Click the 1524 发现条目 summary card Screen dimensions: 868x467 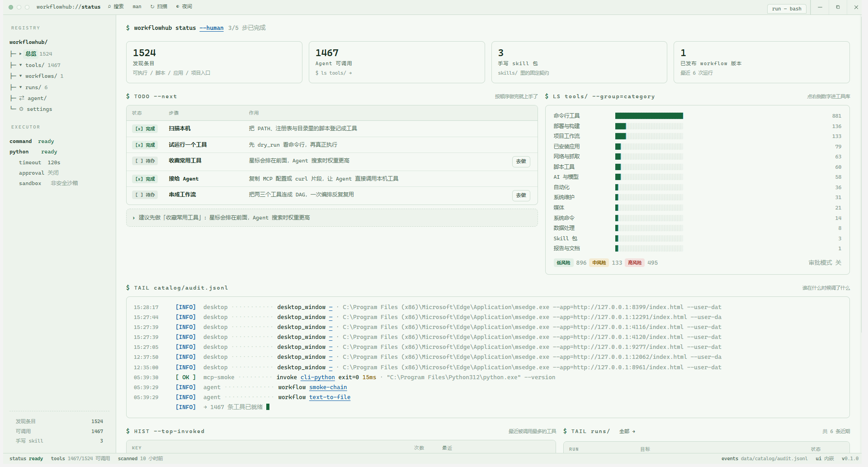pos(214,62)
